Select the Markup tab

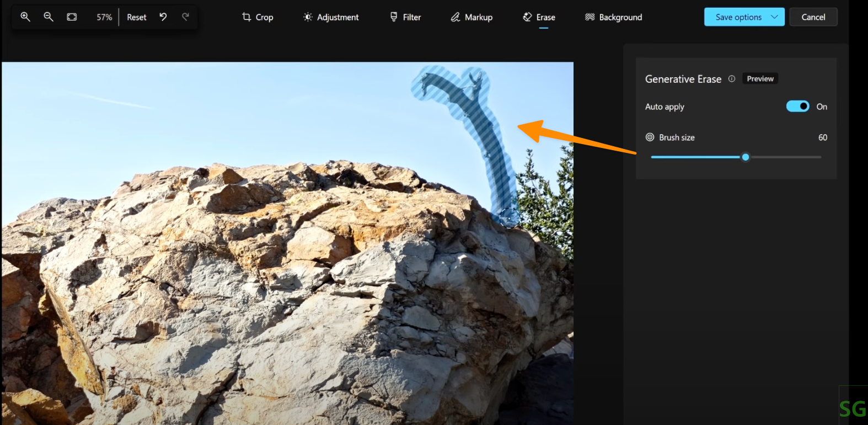pyautogui.click(x=471, y=17)
